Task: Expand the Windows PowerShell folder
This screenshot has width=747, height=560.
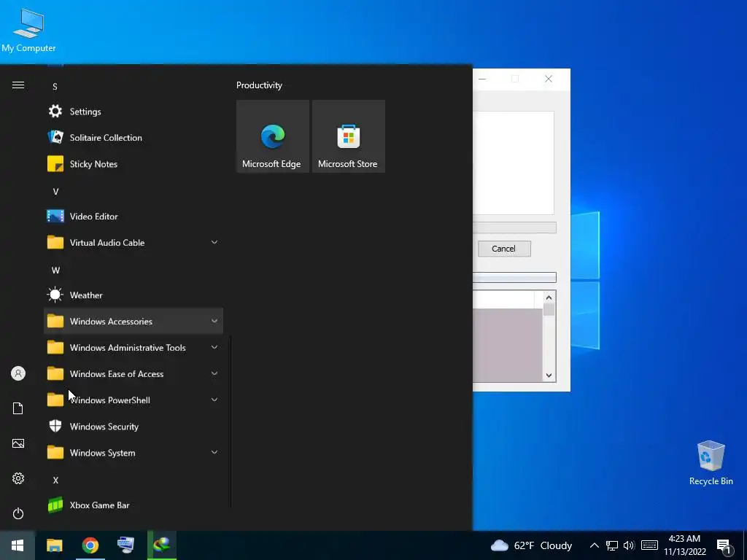Action: 133,400
